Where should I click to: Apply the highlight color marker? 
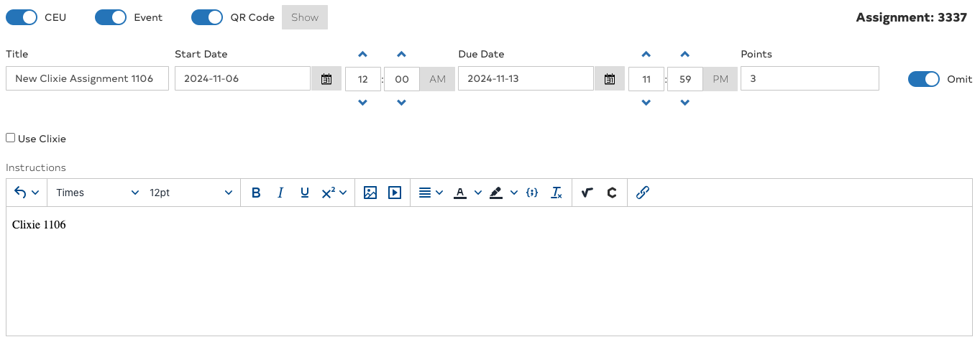pos(495,193)
